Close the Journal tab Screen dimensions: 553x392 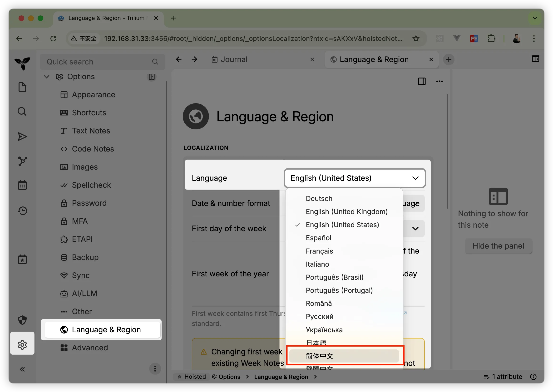(x=312, y=59)
